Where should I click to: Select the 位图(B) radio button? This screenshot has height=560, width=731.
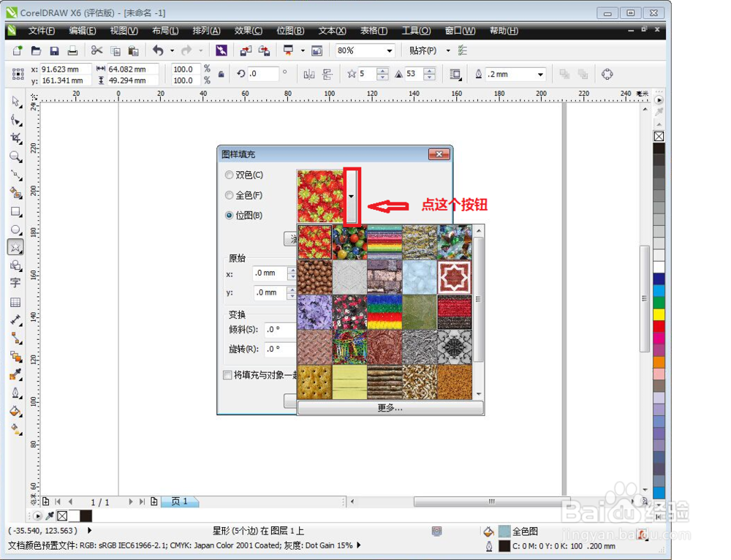229,215
